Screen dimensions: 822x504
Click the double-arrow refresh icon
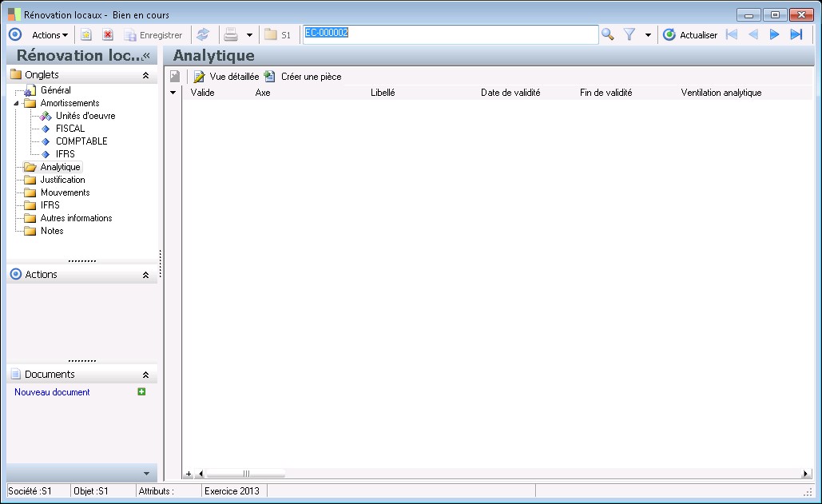[203, 35]
